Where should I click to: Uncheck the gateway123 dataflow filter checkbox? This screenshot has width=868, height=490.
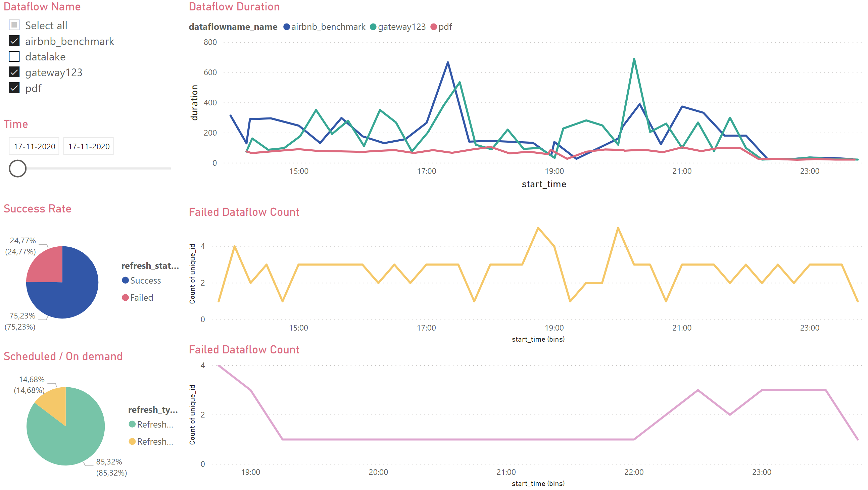(x=14, y=72)
